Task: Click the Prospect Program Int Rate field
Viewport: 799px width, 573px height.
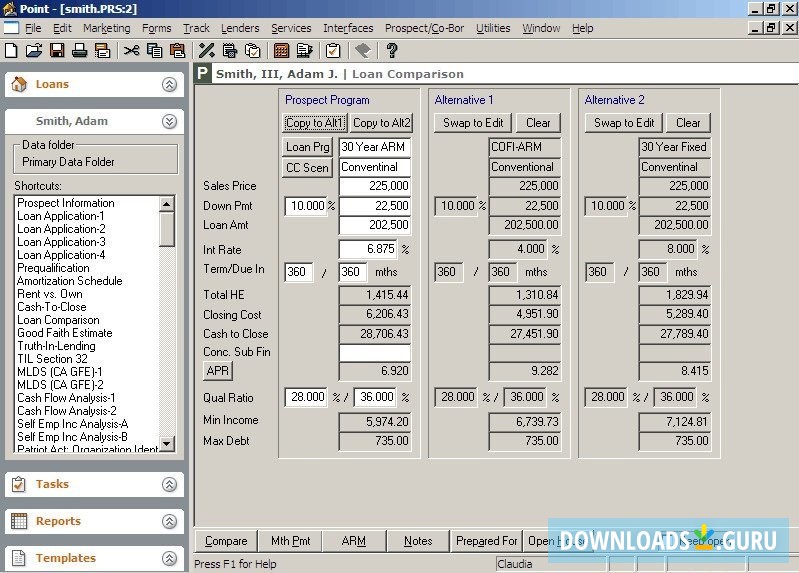Action: pos(374,249)
